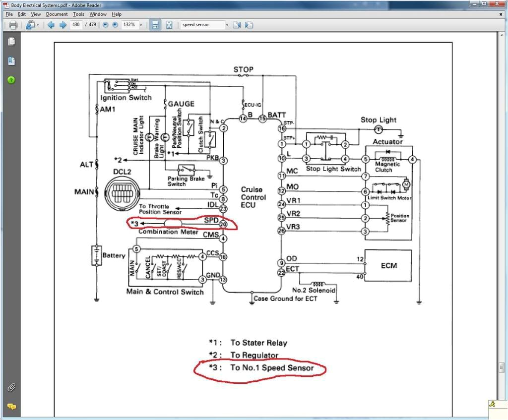Viewport: 508px width, 420px height.
Task: Open the Comments panel icon
Action: 11,406
